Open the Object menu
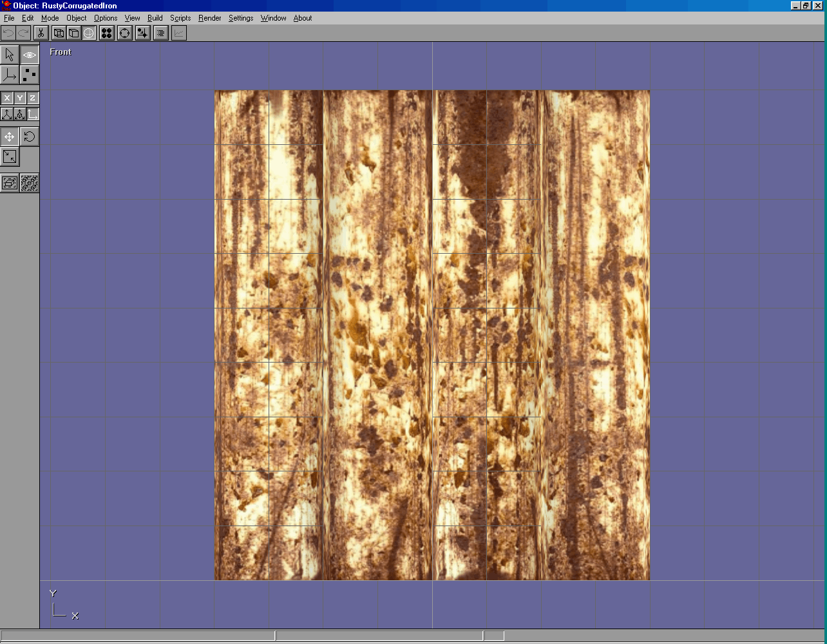The height and width of the screenshot is (644, 827). tap(77, 18)
